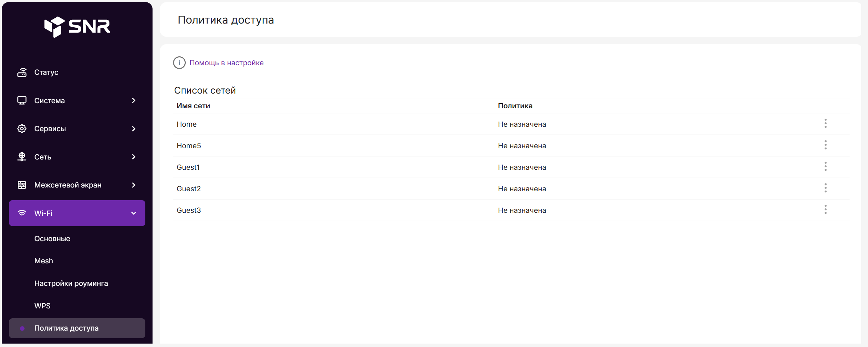Expand the Система menu chevron

(x=134, y=100)
